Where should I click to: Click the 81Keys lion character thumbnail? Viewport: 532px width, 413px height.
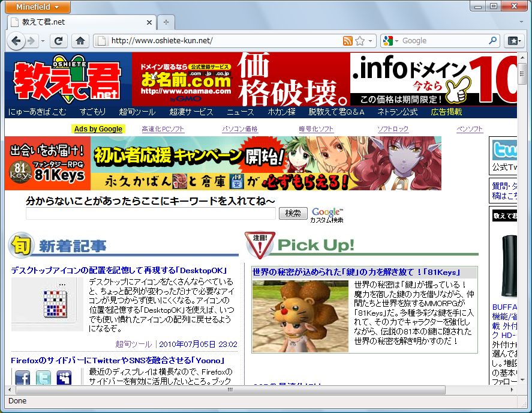coord(300,316)
